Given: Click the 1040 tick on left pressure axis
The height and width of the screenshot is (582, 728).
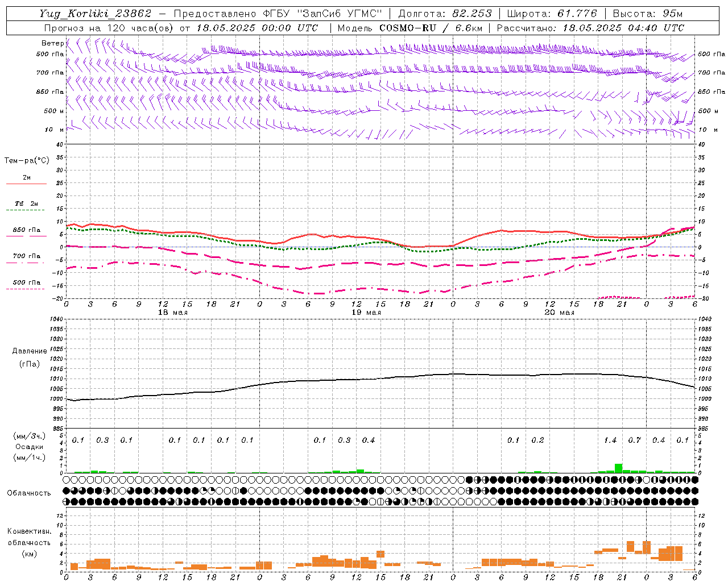Looking at the screenshot, I should 56,319.
